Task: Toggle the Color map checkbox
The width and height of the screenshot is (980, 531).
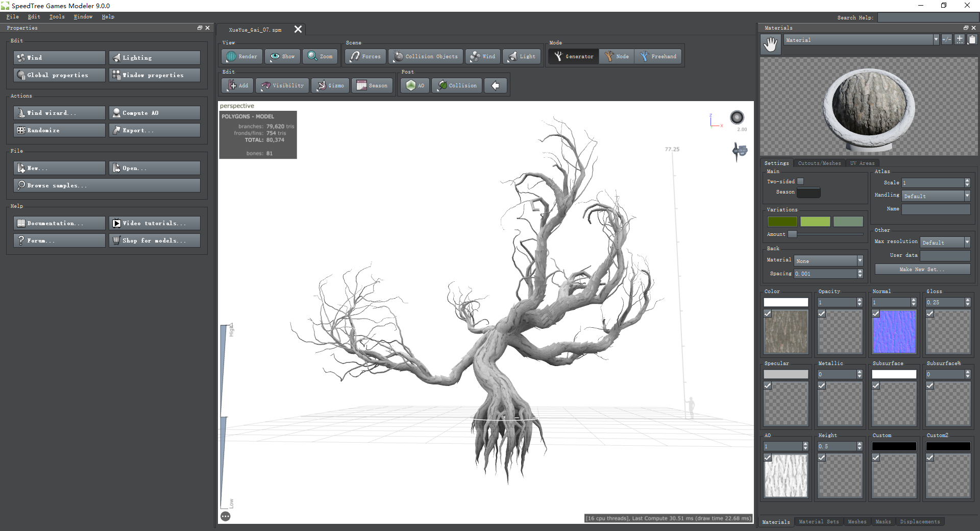Action: pos(768,314)
